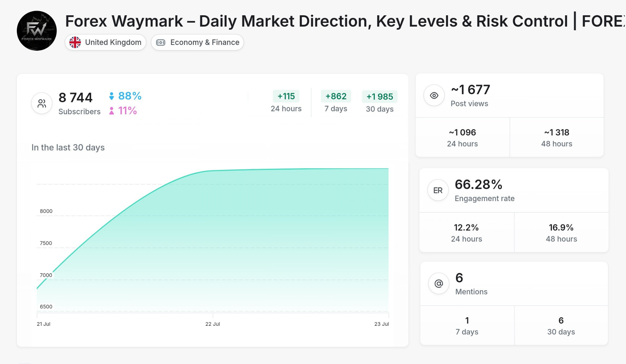Click the 6500 y-axis label
The height and width of the screenshot is (364, 626).
coord(46,307)
